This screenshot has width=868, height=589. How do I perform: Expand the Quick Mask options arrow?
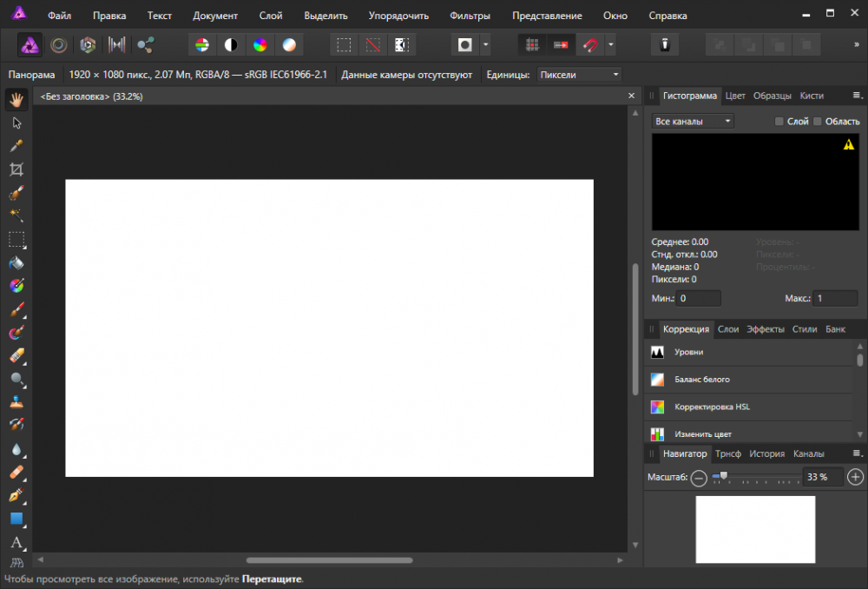pos(485,45)
